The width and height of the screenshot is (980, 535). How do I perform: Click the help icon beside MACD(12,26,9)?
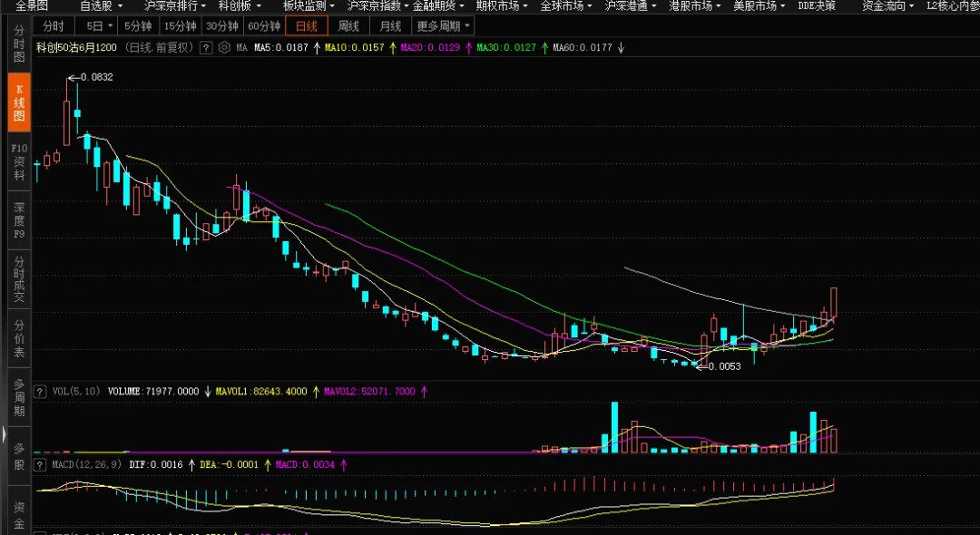(39, 464)
